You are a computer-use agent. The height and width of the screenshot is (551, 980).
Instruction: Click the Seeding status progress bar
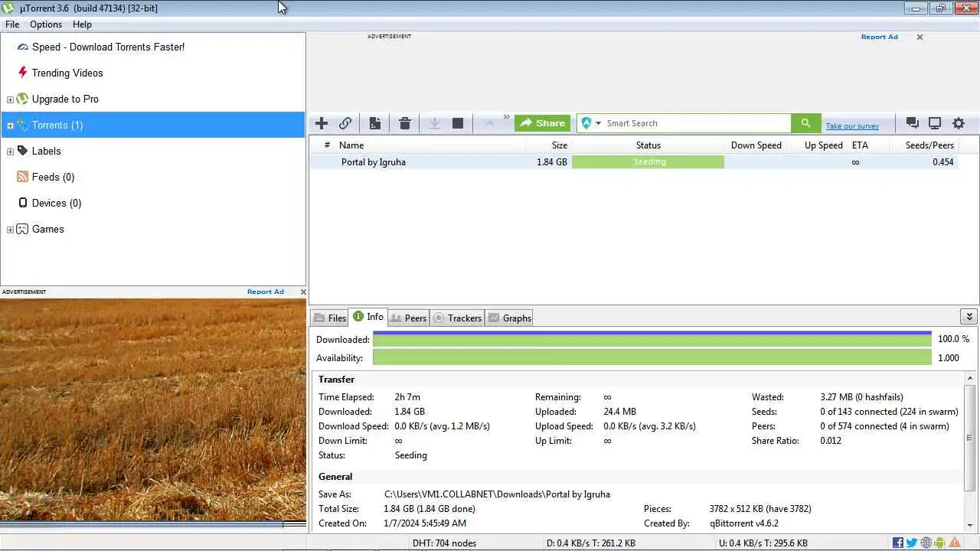click(648, 162)
